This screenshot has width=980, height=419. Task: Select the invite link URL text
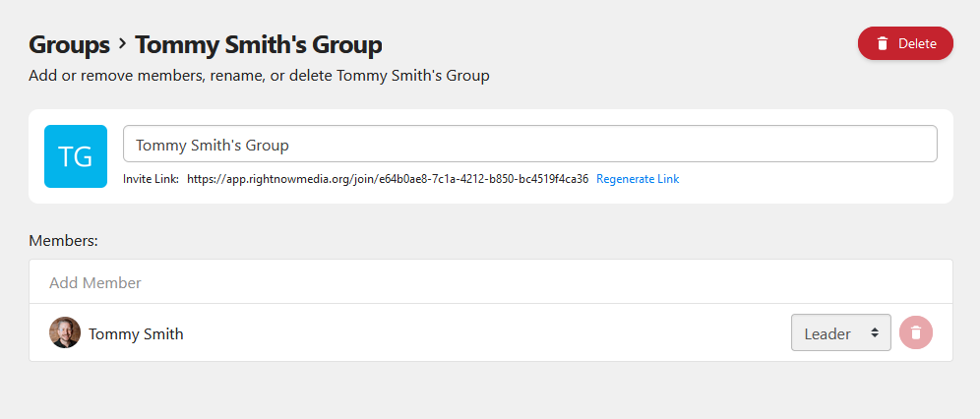point(388,179)
